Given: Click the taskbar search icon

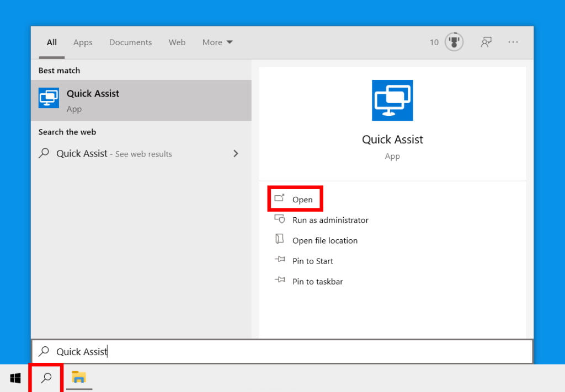Looking at the screenshot, I should click(x=45, y=378).
